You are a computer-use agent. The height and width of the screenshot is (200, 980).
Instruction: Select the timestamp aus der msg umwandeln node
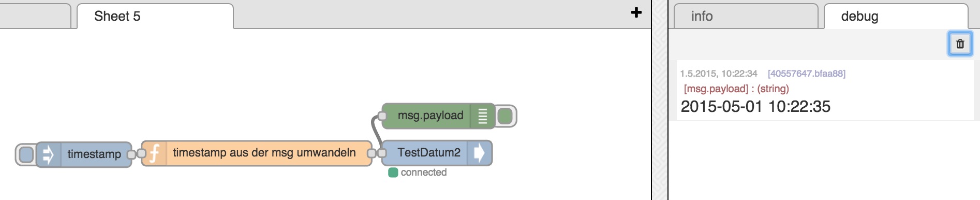(x=257, y=153)
